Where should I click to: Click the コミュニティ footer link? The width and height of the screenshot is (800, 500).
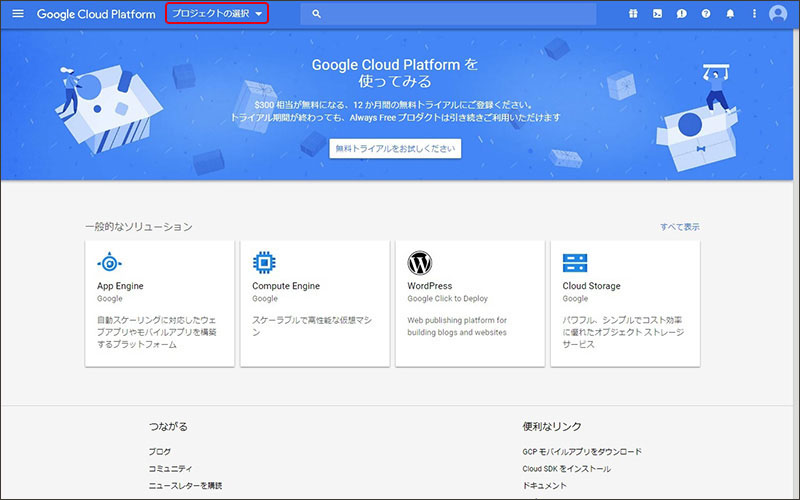point(170,468)
